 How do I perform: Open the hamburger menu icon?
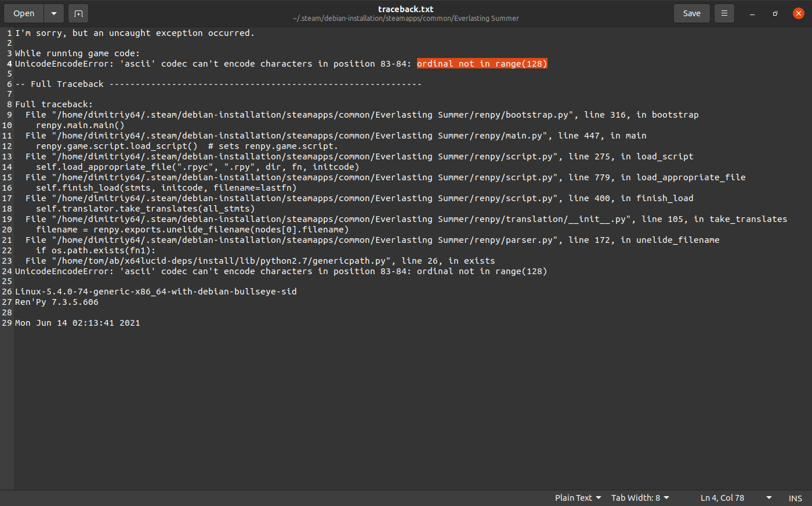pyautogui.click(x=724, y=13)
